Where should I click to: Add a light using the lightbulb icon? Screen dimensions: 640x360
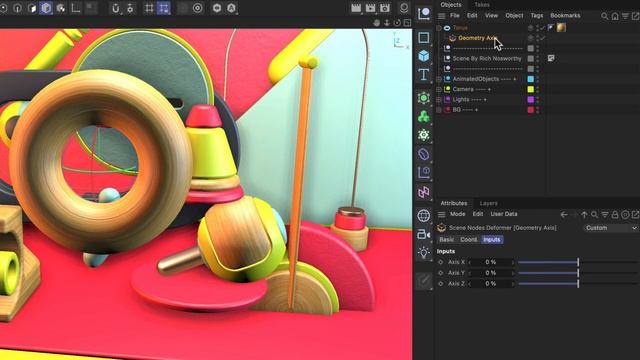424,253
